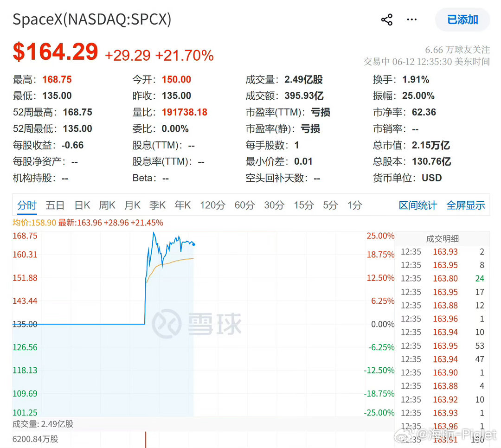
Task: Click the 135.00 axis label on chart
Action: pos(25,324)
